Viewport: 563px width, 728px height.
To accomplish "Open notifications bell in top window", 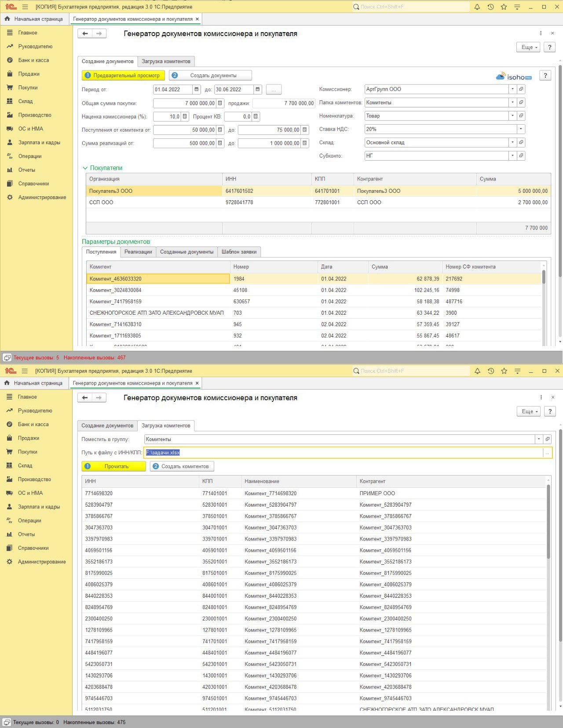I will point(477,7).
